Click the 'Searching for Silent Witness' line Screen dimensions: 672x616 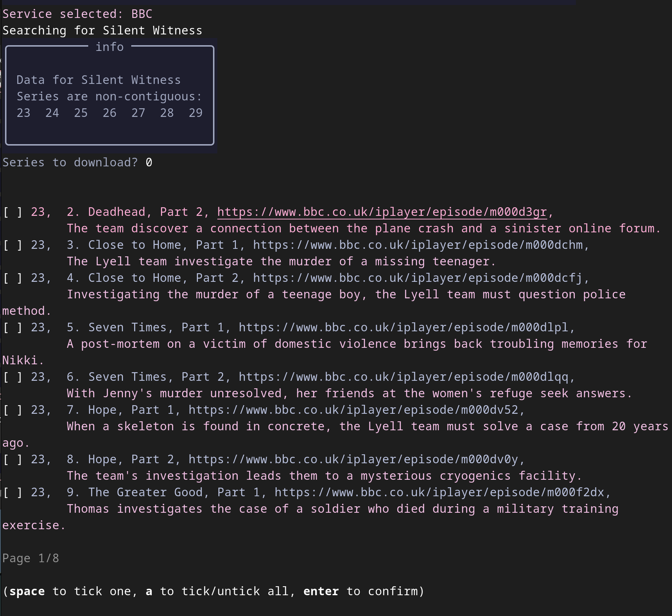(102, 30)
